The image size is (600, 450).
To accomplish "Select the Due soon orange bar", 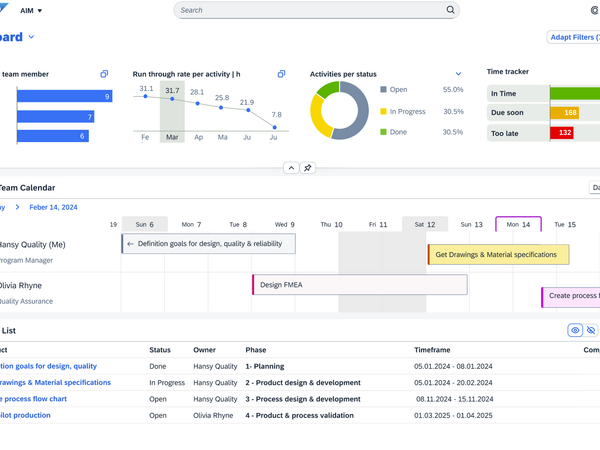I will pyautogui.click(x=564, y=113).
